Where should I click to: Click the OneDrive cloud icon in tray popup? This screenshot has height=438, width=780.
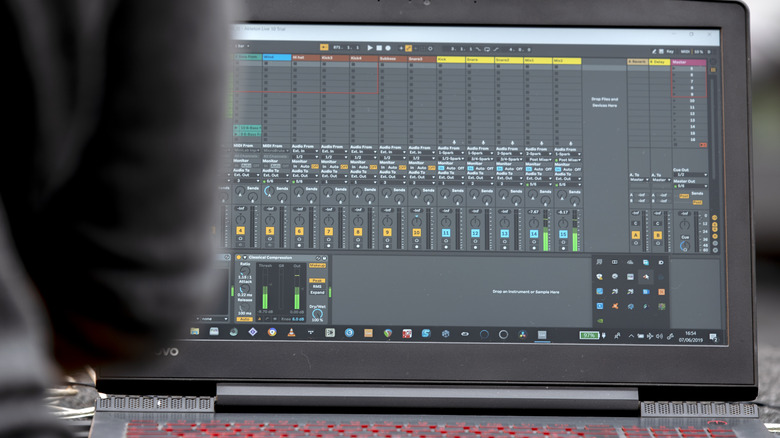point(630,262)
